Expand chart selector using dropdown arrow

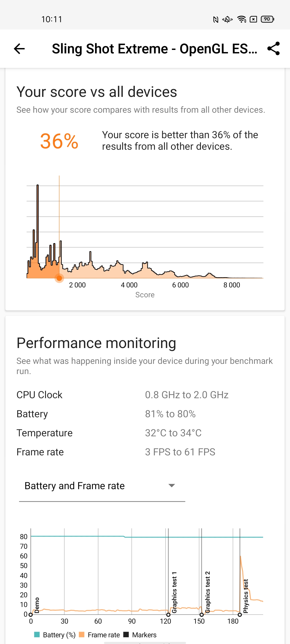tap(172, 485)
